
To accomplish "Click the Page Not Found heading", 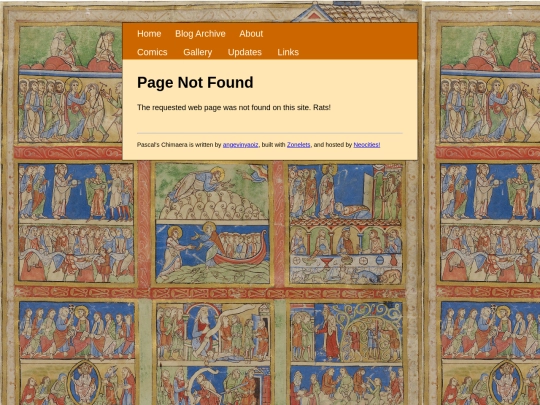I will point(195,83).
